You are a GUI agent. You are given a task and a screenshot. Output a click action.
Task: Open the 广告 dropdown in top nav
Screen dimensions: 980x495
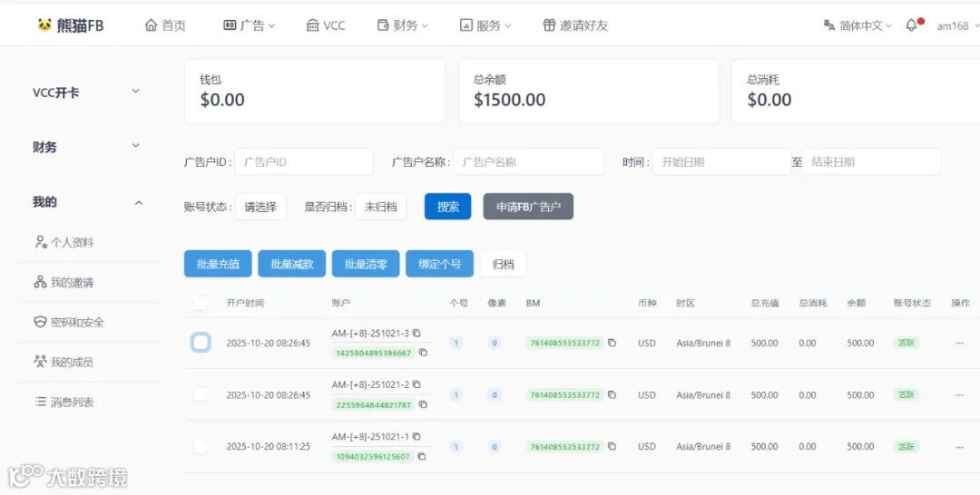coord(249,25)
